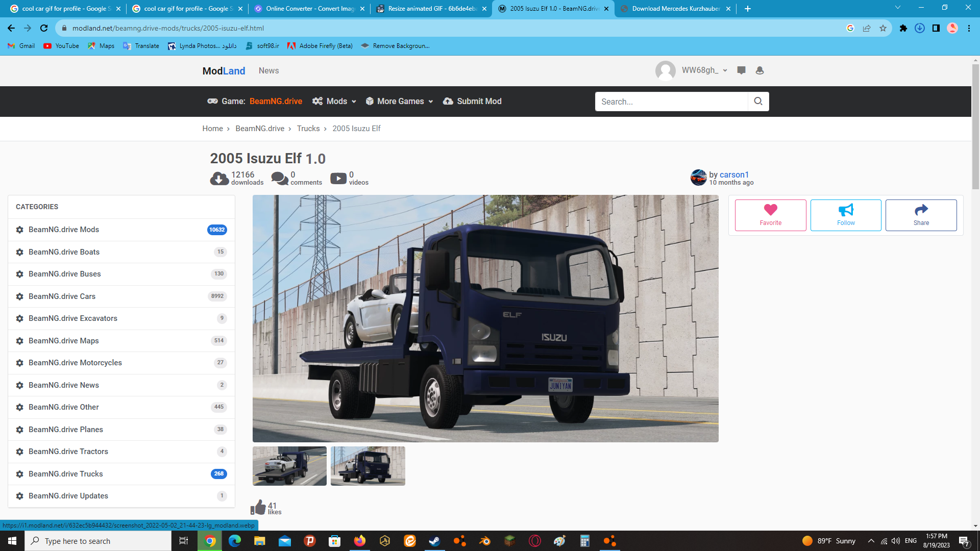Open BeamNG.drive Trucks category

click(66, 474)
